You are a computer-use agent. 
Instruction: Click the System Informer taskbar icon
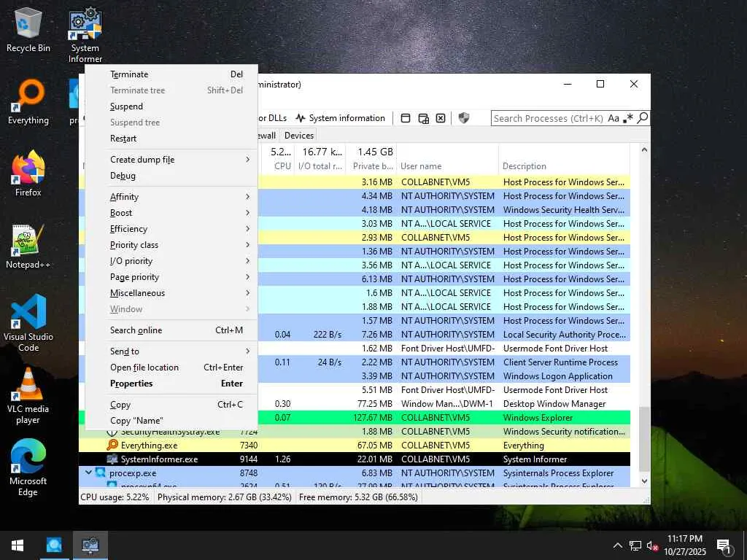(90, 545)
